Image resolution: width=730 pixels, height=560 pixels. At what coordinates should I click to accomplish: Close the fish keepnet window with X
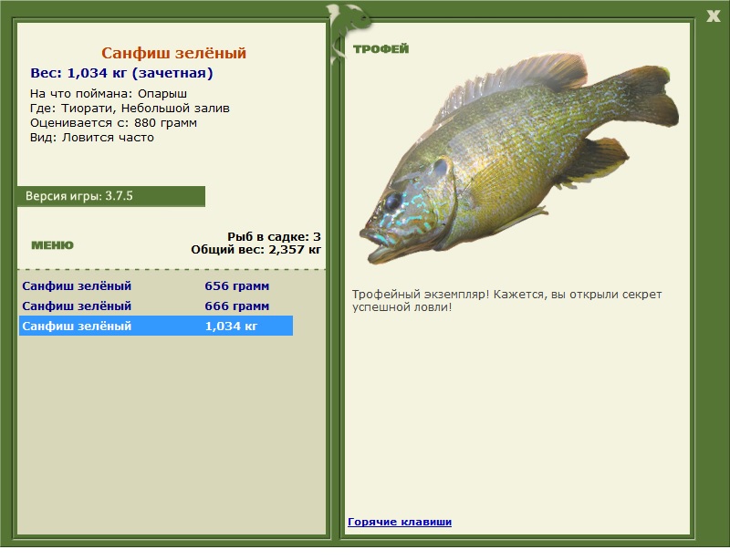713,16
